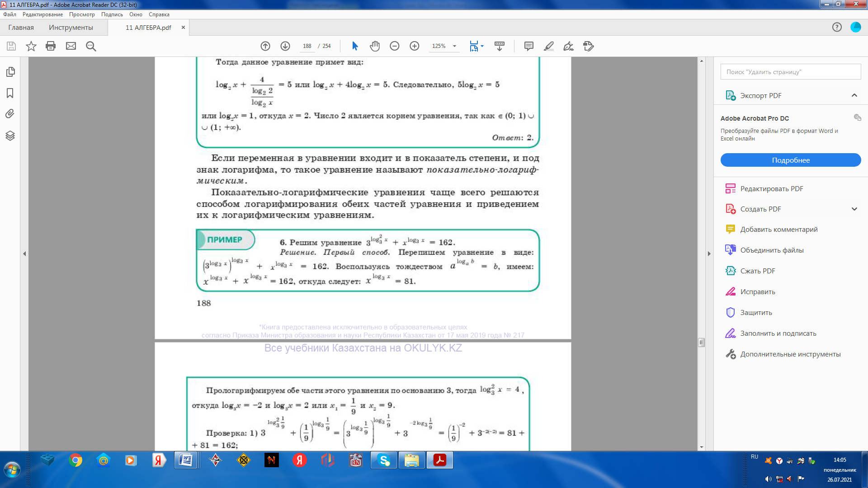Click the highlighter pen tool
Viewport: 868px width, 488px height.
point(548,46)
